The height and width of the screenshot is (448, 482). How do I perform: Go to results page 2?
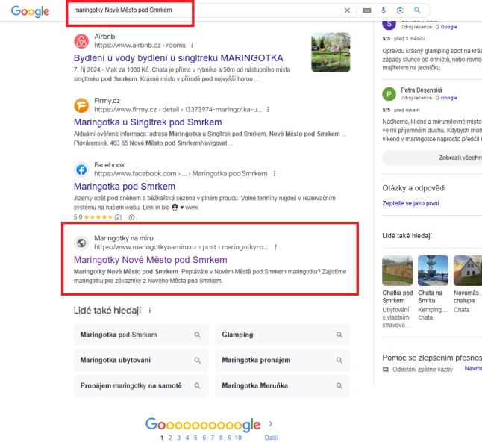click(x=170, y=438)
